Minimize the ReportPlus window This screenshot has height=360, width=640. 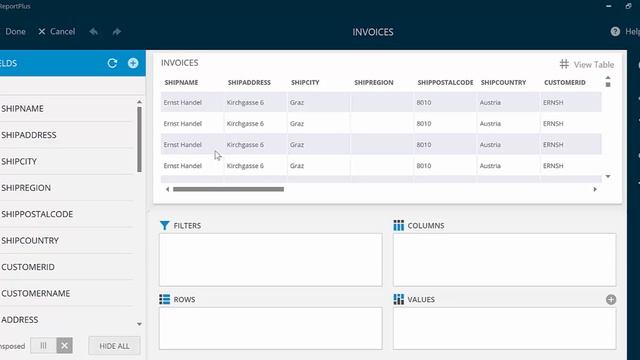point(609,6)
